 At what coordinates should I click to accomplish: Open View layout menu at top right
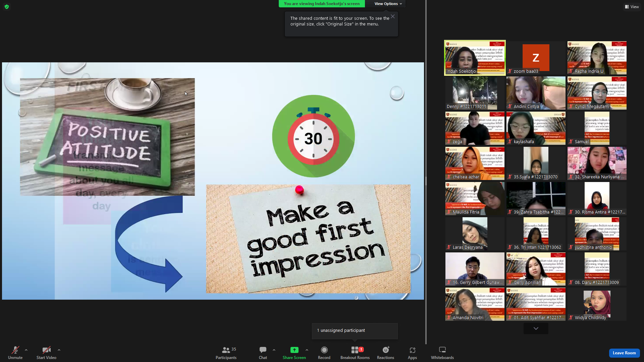(x=632, y=7)
